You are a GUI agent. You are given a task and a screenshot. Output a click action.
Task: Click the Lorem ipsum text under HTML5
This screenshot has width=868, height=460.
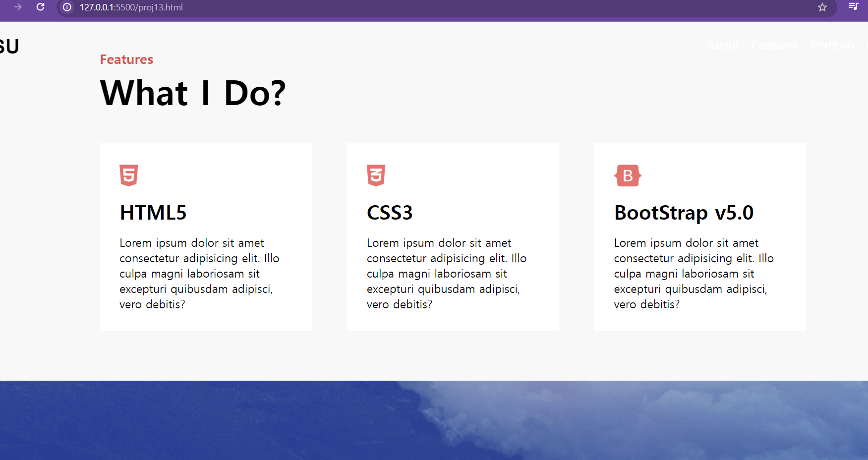[x=199, y=274]
